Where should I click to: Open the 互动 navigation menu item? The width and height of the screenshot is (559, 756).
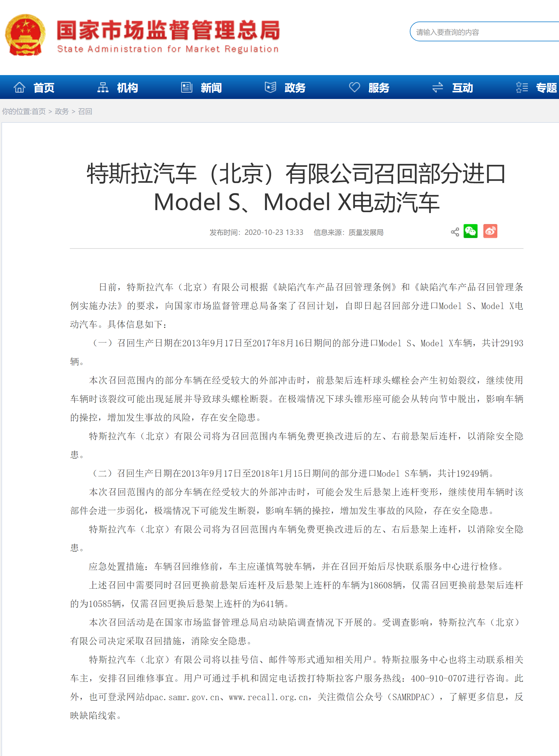(x=462, y=88)
